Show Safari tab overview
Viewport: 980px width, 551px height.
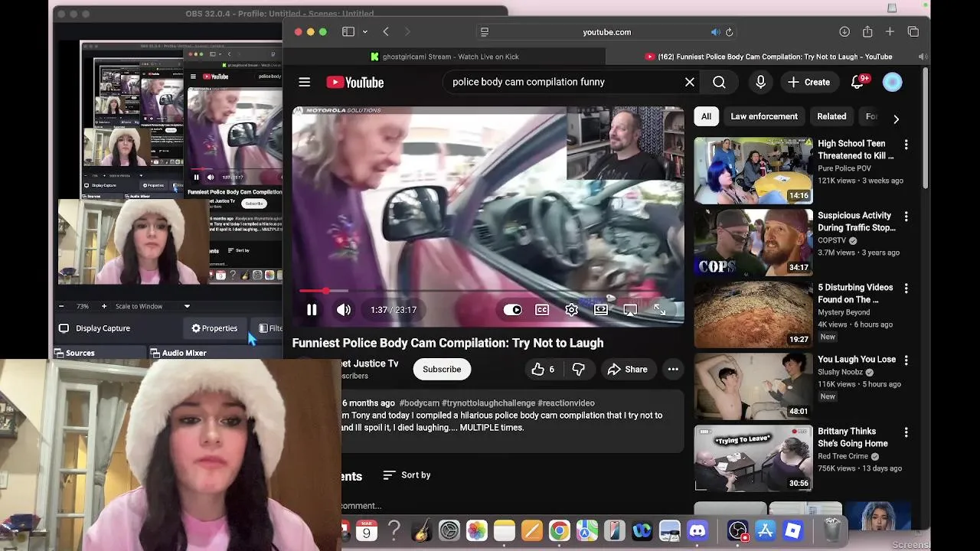point(913,32)
